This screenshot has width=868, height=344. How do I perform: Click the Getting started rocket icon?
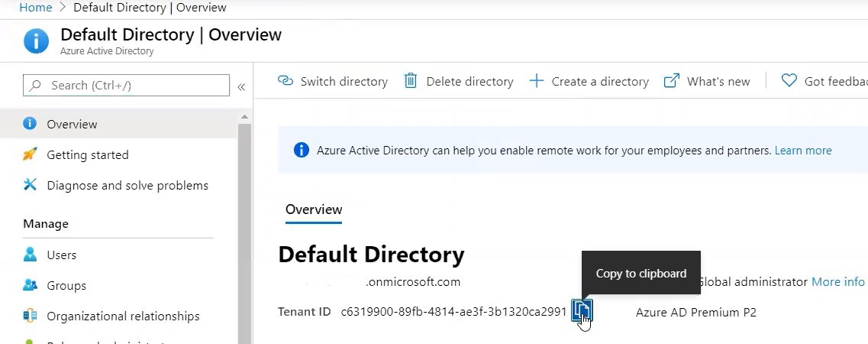tap(30, 154)
